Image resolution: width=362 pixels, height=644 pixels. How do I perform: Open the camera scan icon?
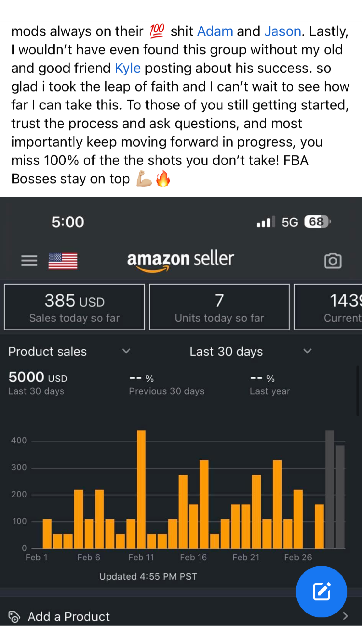(x=332, y=261)
